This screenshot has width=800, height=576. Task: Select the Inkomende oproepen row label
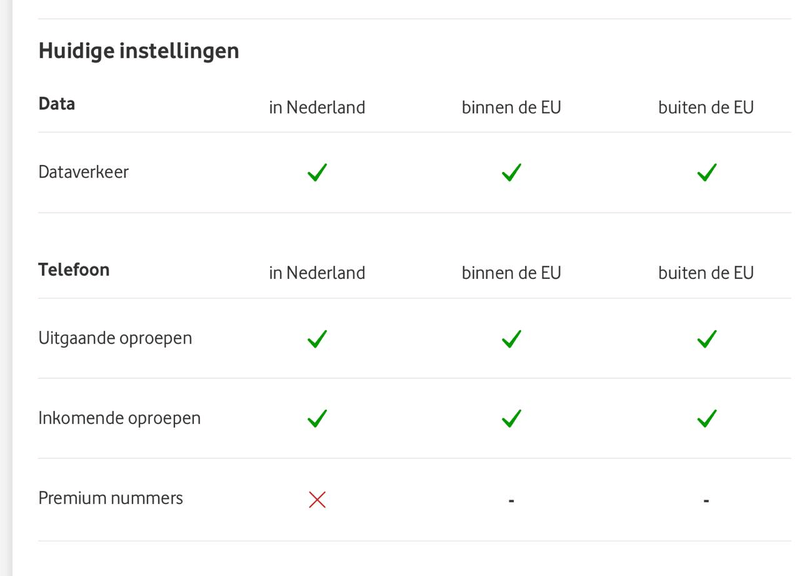(x=119, y=418)
